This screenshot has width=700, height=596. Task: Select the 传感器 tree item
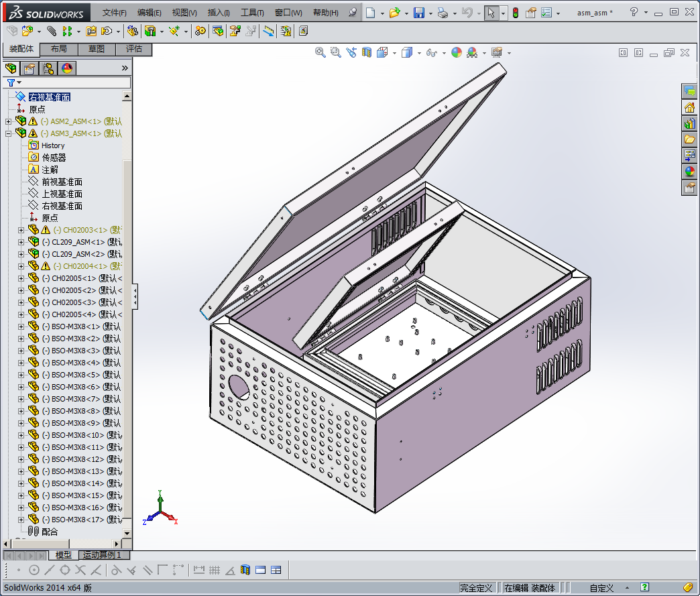[x=54, y=158]
